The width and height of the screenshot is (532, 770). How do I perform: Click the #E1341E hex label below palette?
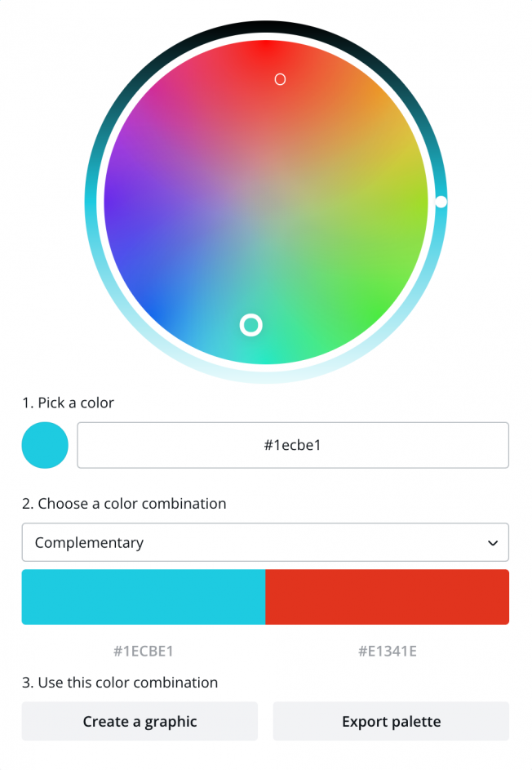(x=388, y=652)
